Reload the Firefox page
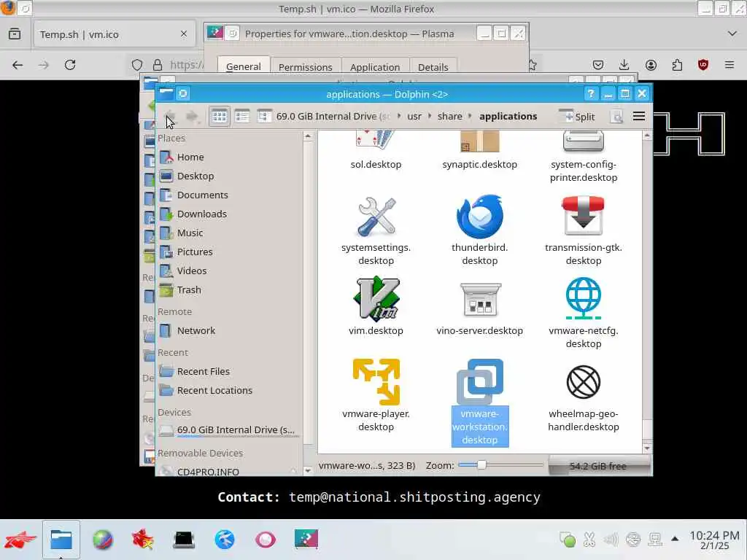Image resolution: width=747 pixels, height=560 pixels. point(70,65)
